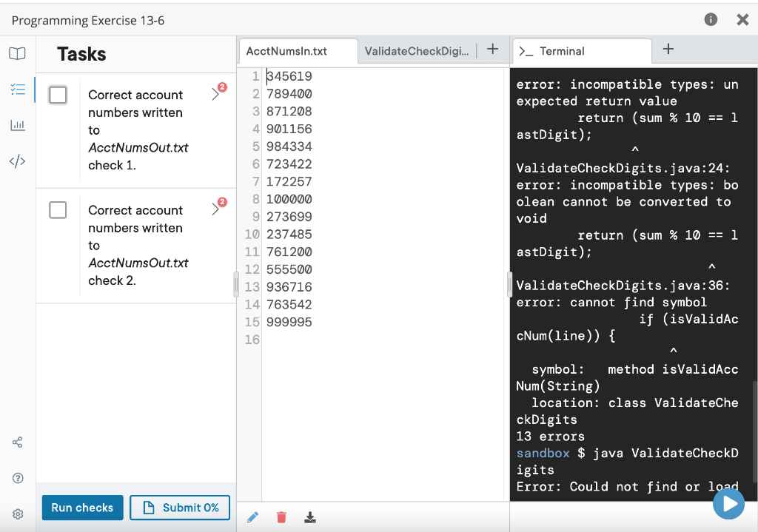
Task: Run the program with the play button
Action: [x=728, y=503]
